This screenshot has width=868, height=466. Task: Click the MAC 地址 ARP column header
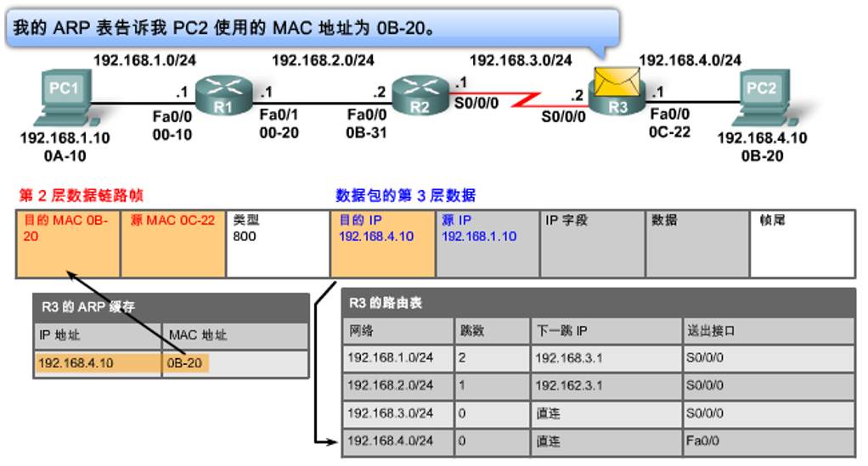(198, 334)
